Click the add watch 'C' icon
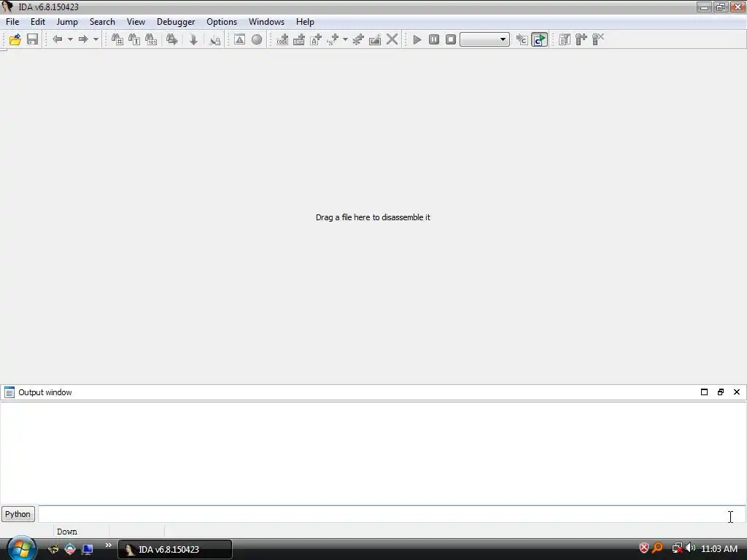This screenshot has width=747, height=560. click(x=522, y=39)
